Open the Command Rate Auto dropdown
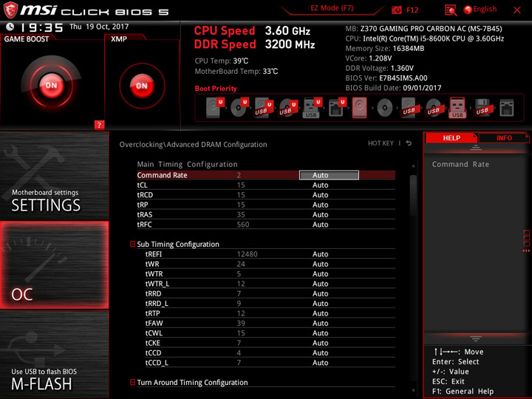Image resolution: width=532 pixels, height=399 pixels. [329, 175]
